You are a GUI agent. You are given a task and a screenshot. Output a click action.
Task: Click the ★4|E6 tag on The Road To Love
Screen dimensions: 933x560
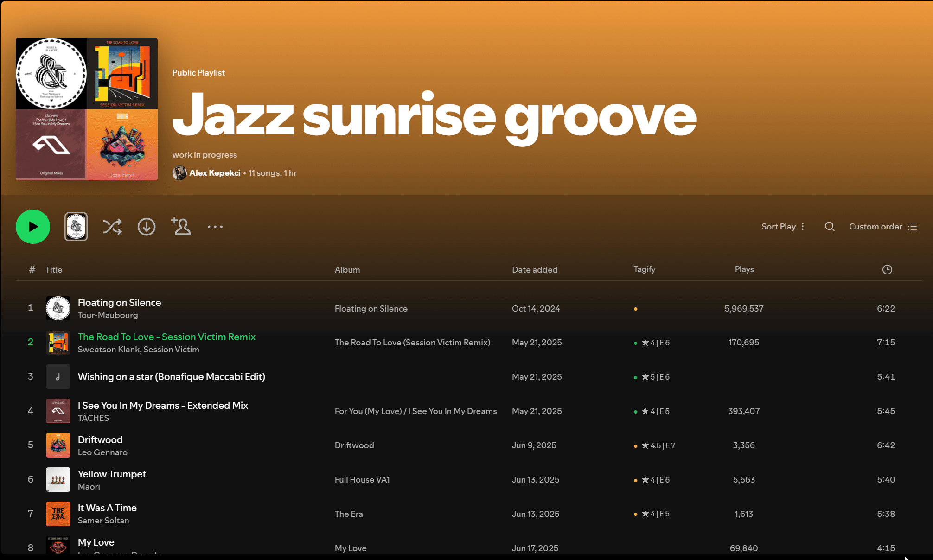coord(655,343)
